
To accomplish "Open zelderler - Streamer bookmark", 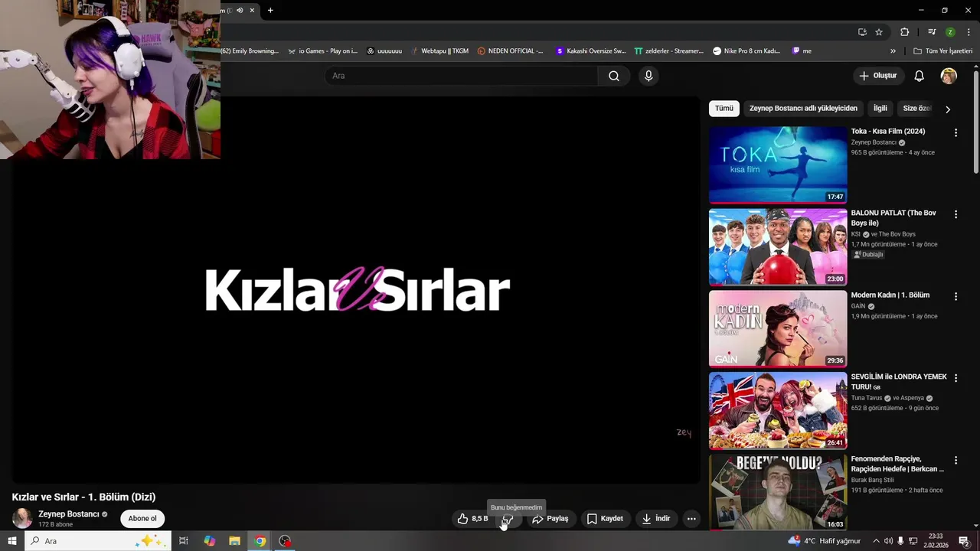I will (x=668, y=51).
